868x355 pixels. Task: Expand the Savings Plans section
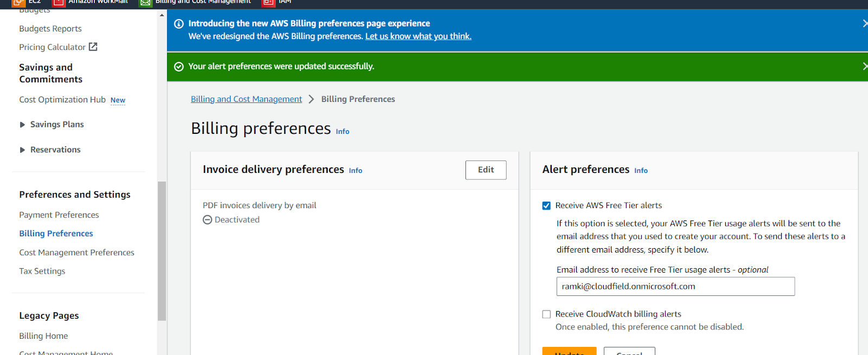pyautogui.click(x=22, y=125)
